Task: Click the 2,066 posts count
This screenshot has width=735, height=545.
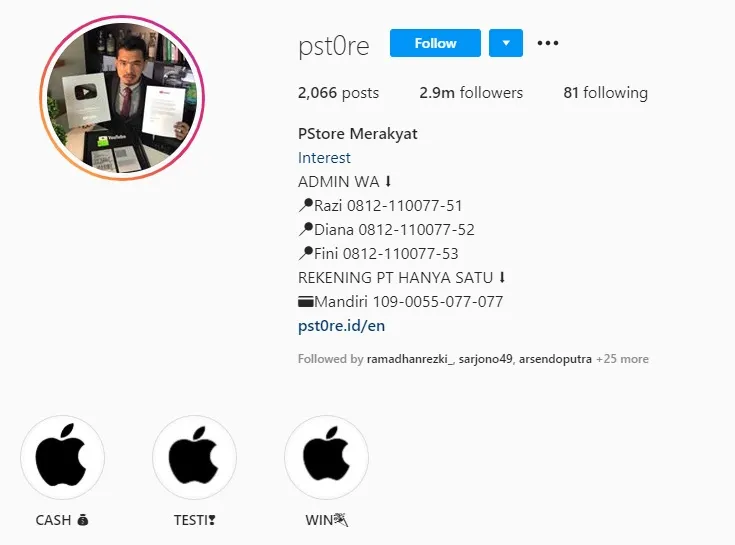Action: tap(338, 93)
